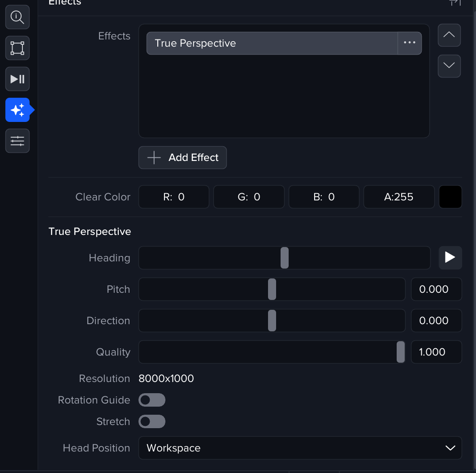Click the three-dots menu on True Perspective

point(409,43)
